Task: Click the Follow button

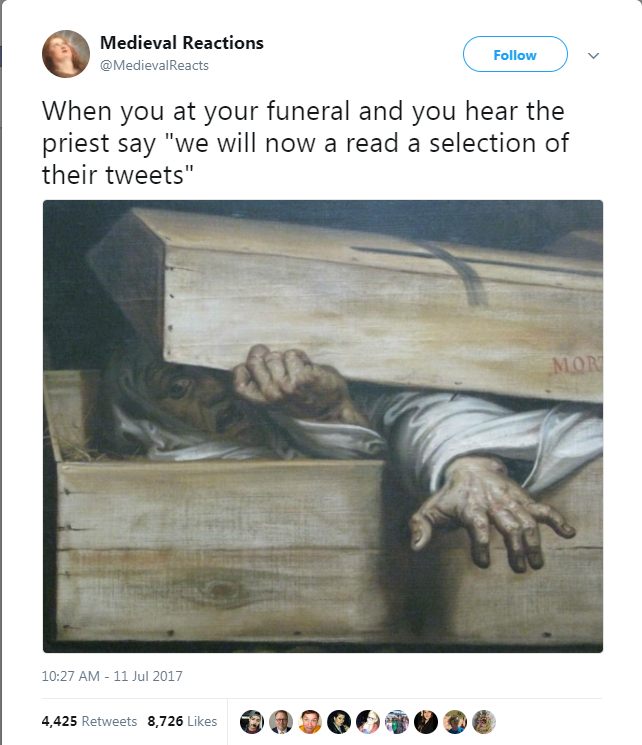Action: pos(515,55)
